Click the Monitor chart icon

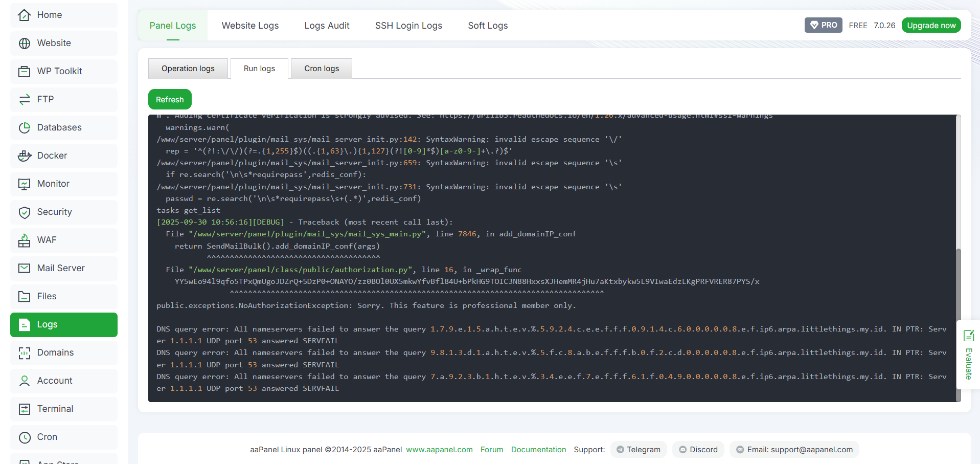pyautogui.click(x=24, y=184)
